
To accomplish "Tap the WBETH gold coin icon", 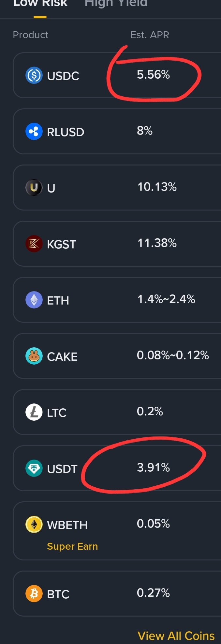I will tap(34, 524).
